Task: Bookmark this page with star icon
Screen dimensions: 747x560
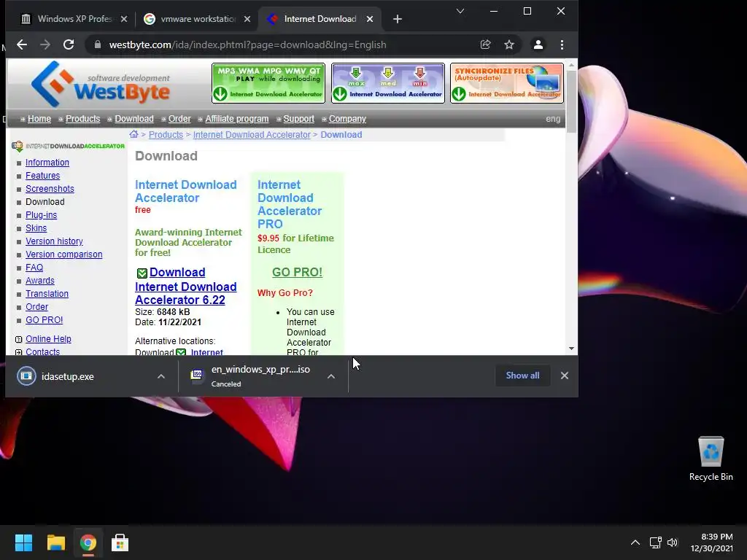Action: [x=508, y=44]
